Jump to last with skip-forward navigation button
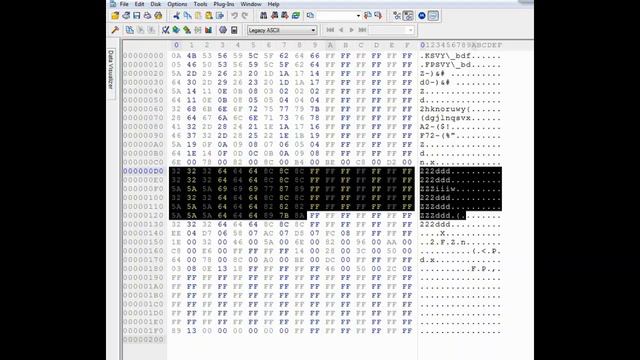 362,30
